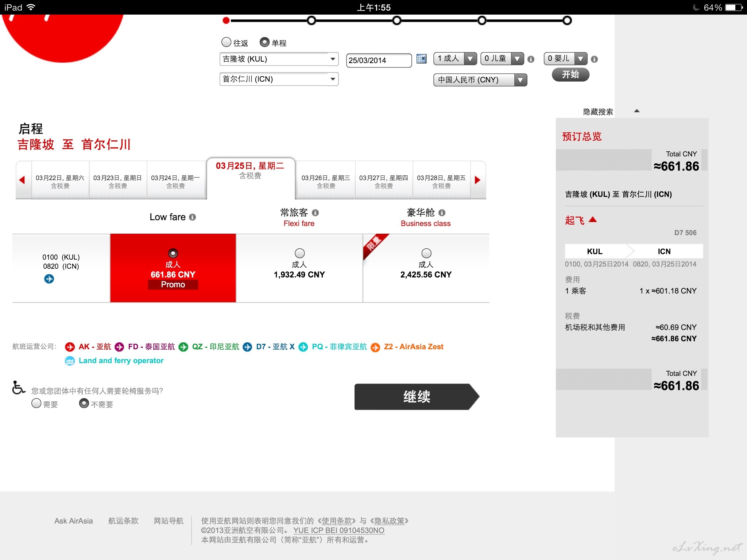
Task: Click next dates right red arrow
Action: pyautogui.click(x=477, y=180)
